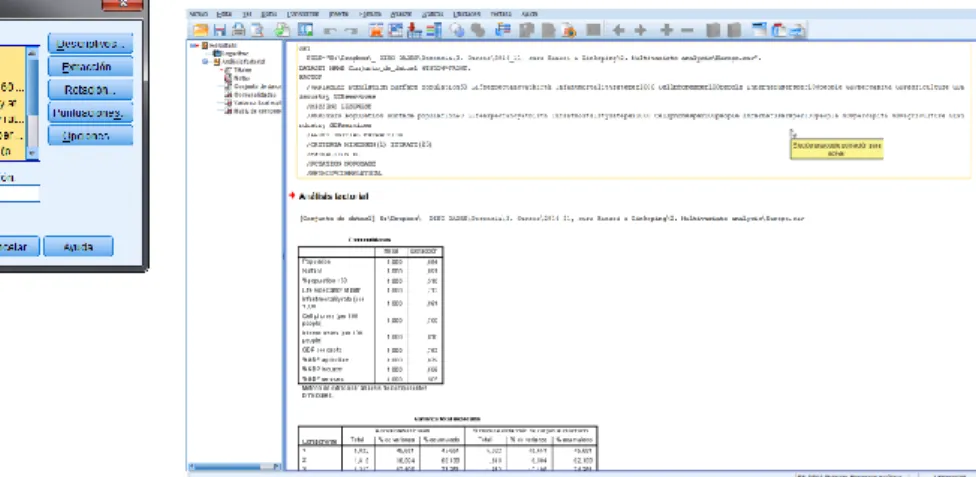Select Comunalidades in the outline tree
This screenshot has width=976, height=477.
pos(252,94)
